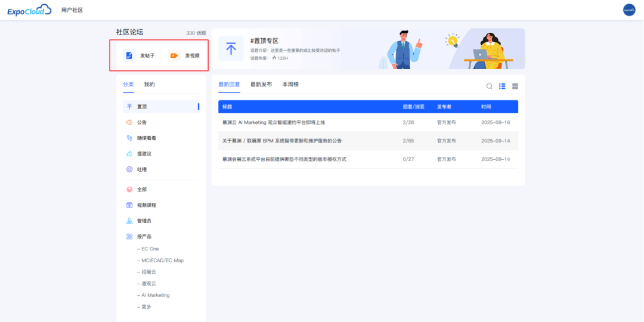Open the BPM 系统暂停更新 announcement post
Image resolution: width=644 pixels, height=322 pixels.
click(281, 141)
